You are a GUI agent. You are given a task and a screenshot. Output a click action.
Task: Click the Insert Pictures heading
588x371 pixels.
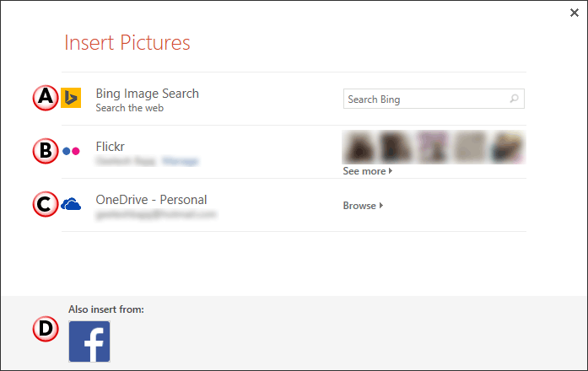coord(127,42)
